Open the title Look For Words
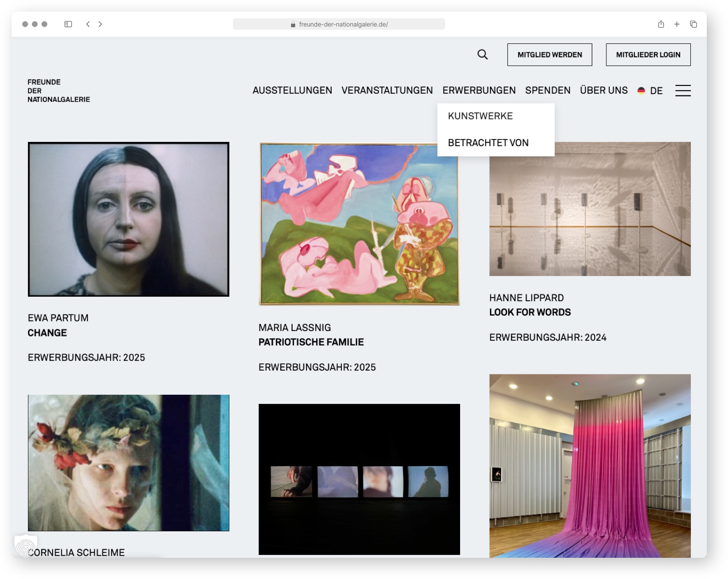The width and height of the screenshot is (728, 579). click(530, 312)
